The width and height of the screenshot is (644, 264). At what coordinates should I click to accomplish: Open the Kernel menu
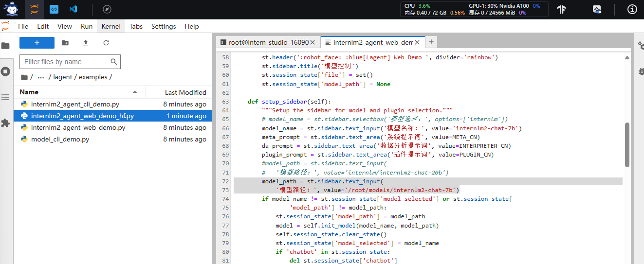click(x=111, y=26)
